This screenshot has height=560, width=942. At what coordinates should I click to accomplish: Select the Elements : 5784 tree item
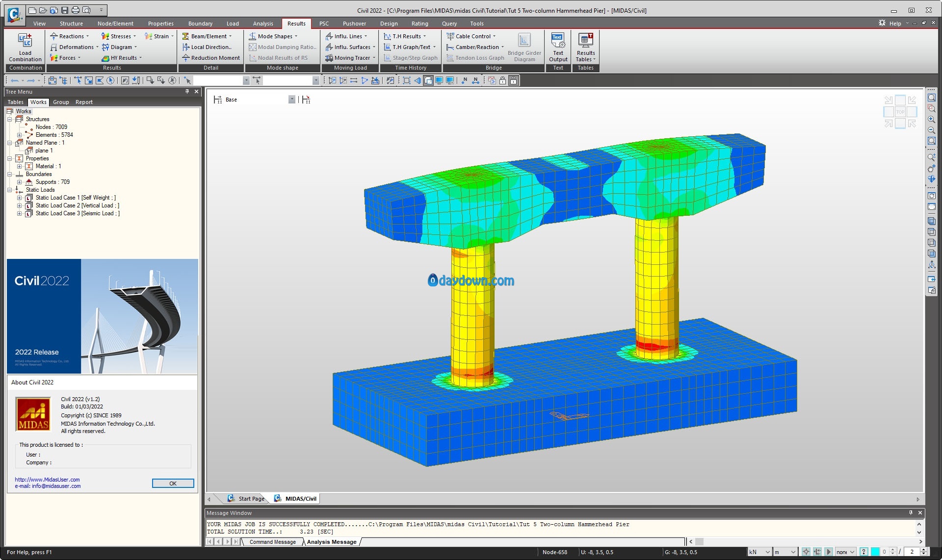(54, 135)
